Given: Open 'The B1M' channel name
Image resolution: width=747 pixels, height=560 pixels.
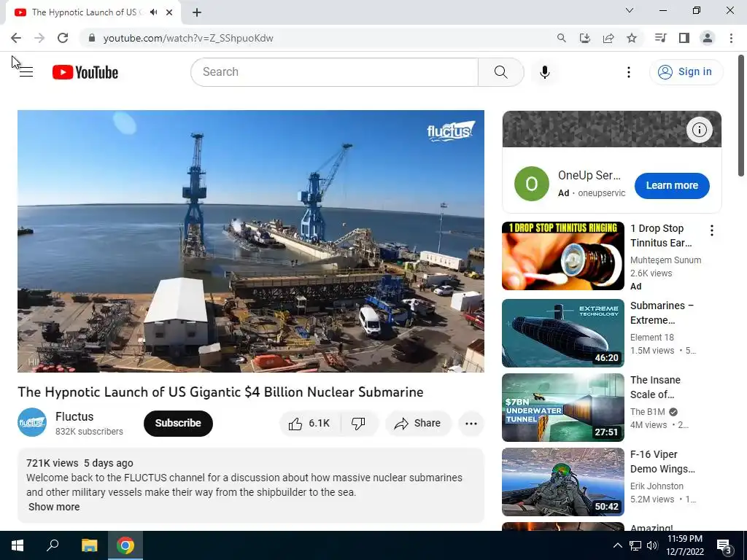Looking at the screenshot, I should [x=648, y=412].
